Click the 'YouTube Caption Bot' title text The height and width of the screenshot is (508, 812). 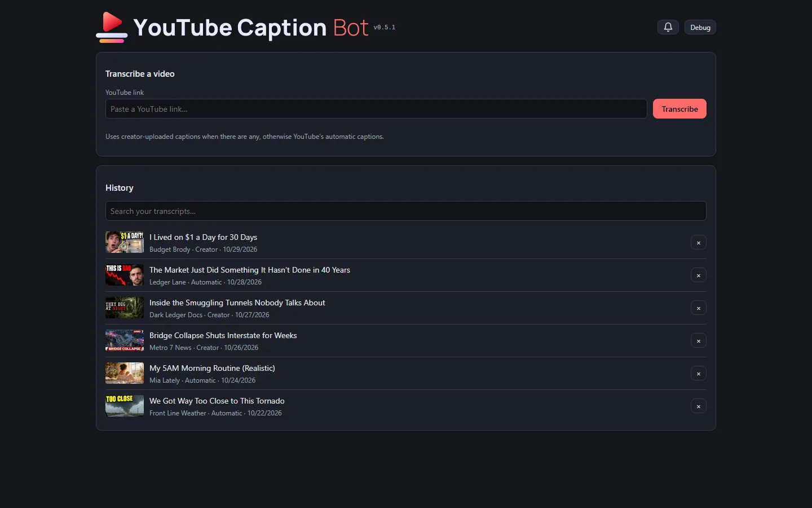(251, 27)
